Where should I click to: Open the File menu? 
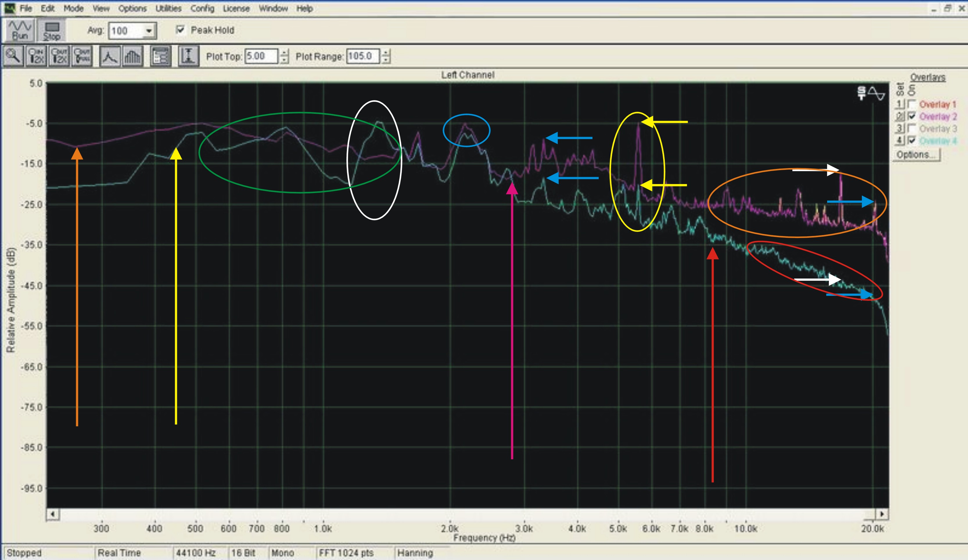pyautogui.click(x=26, y=8)
